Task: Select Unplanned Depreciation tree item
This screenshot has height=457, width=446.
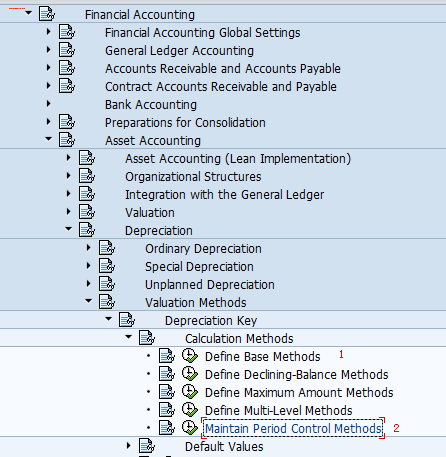Action: coord(210,285)
